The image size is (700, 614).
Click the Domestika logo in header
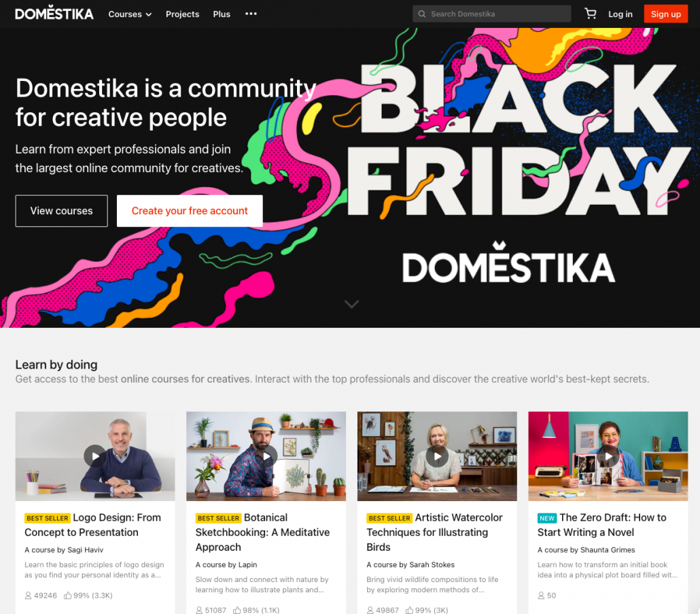[x=54, y=14]
